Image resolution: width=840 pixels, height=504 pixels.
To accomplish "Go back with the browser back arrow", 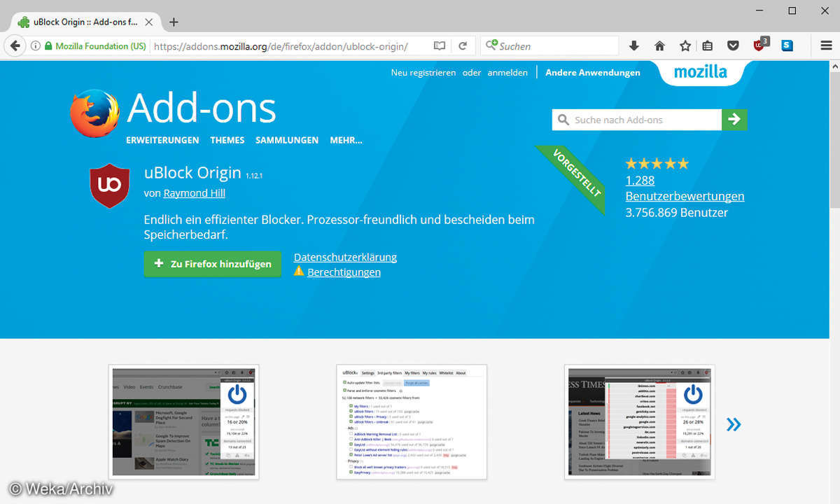I will (15, 46).
